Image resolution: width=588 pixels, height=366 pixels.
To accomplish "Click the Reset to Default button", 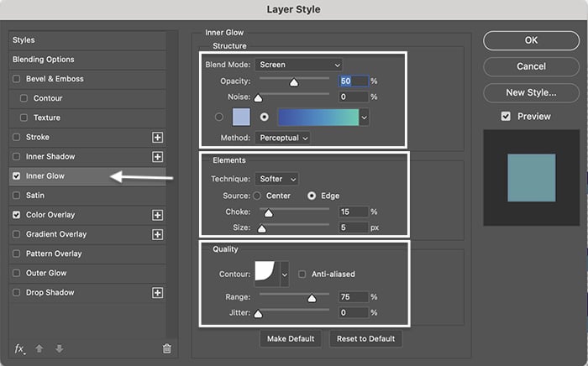I will 365,338.
